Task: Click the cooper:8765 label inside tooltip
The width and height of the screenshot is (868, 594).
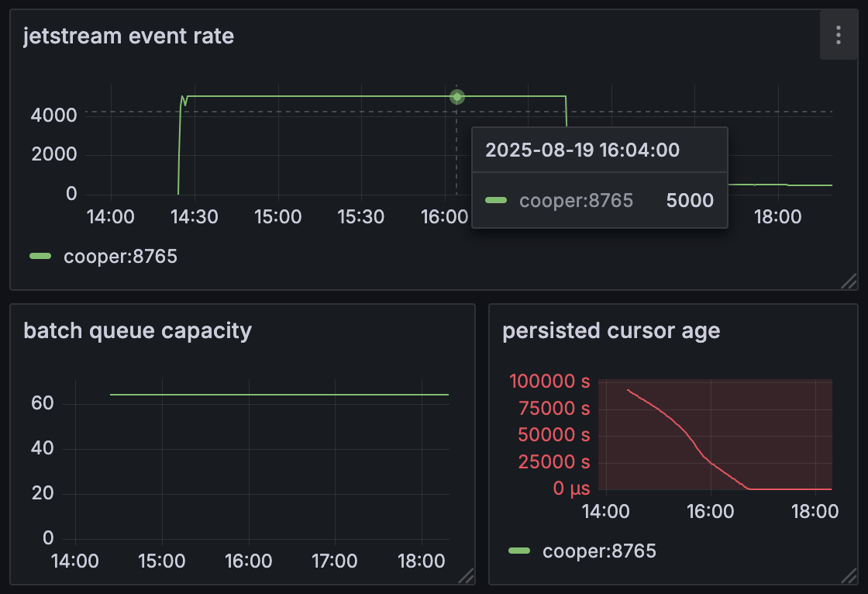Action: click(x=576, y=201)
